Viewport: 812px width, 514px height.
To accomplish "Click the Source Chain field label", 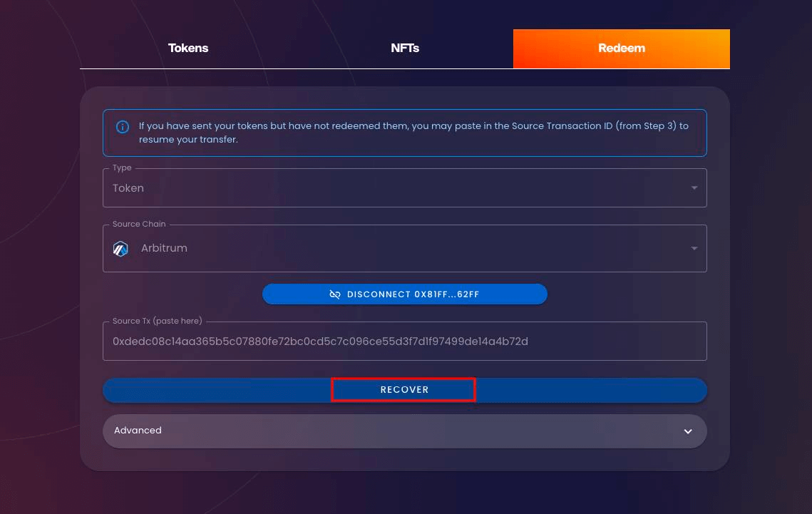I will [x=139, y=224].
